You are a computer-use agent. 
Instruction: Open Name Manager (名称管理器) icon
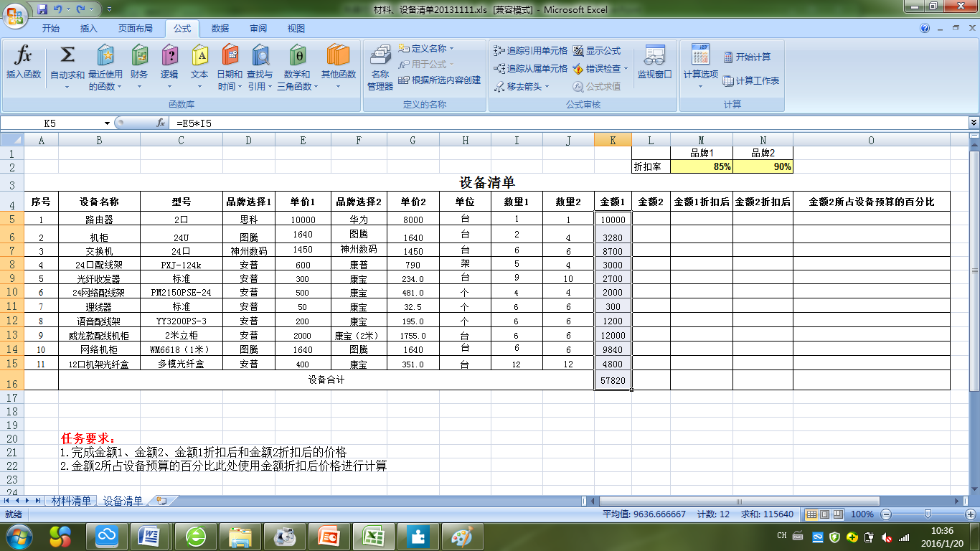pos(380,55)
